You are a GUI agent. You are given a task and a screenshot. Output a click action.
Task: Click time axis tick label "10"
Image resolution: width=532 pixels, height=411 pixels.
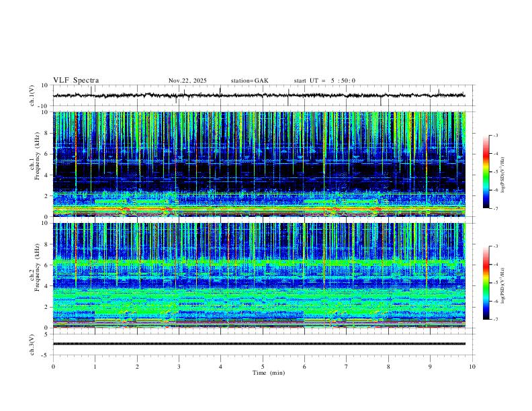pos(472,367)
